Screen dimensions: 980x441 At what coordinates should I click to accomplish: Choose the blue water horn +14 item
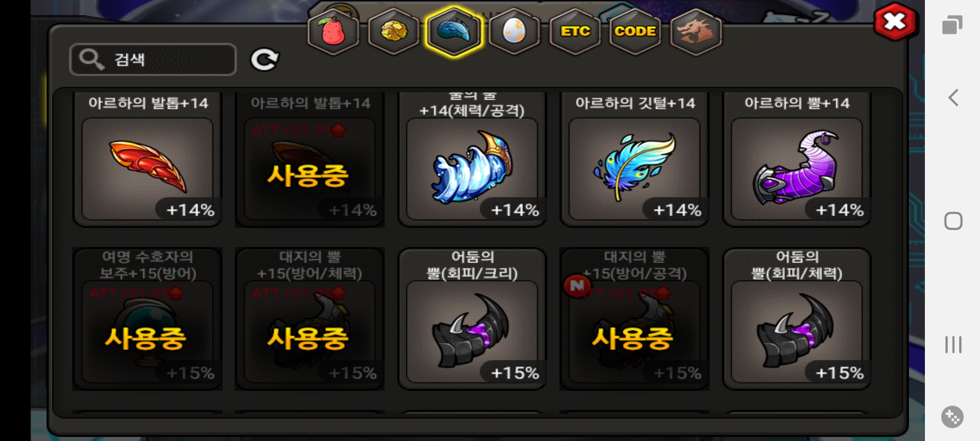(x=472, y=159)
